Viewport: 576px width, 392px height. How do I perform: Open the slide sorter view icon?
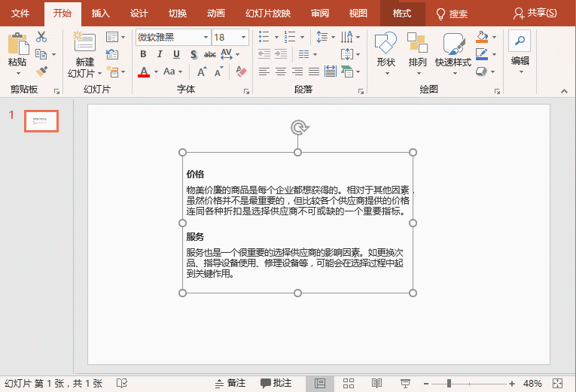coord(348,383)
